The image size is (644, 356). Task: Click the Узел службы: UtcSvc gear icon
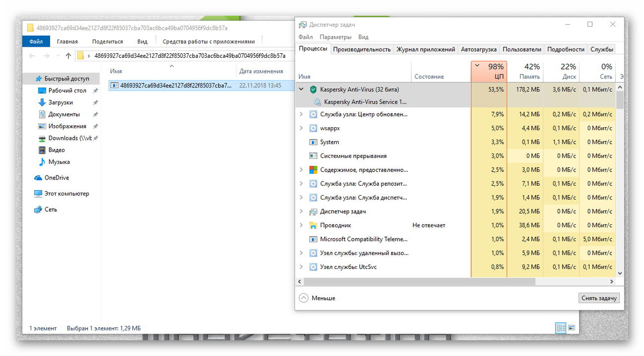click(x=313, y=267)
